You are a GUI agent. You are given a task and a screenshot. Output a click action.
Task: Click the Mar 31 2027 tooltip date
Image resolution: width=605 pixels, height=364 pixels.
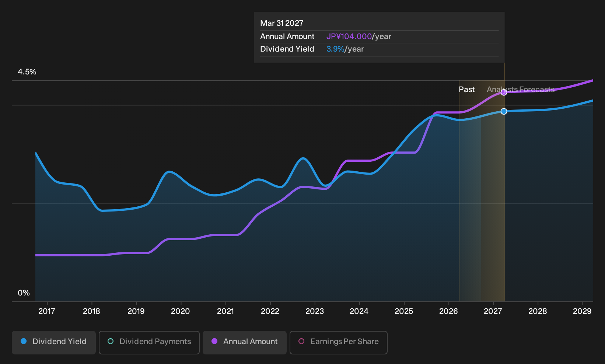282,23
